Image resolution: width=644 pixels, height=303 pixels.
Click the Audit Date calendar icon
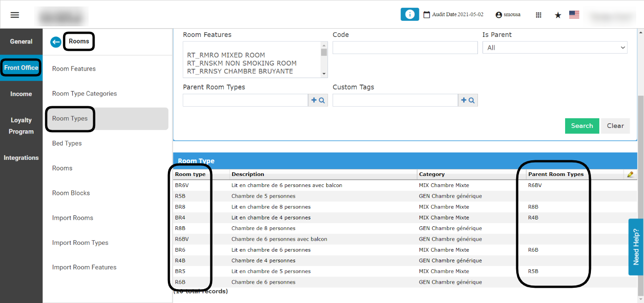point(427,15)
